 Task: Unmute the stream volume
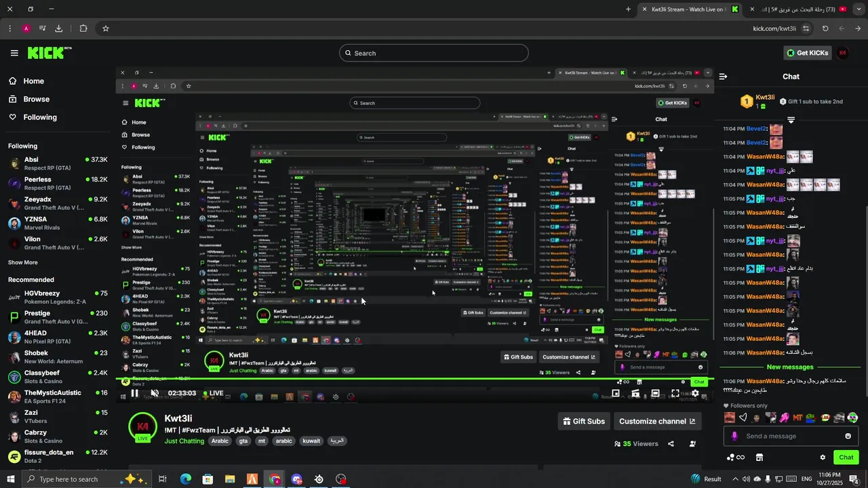click(x=155, y=393)
